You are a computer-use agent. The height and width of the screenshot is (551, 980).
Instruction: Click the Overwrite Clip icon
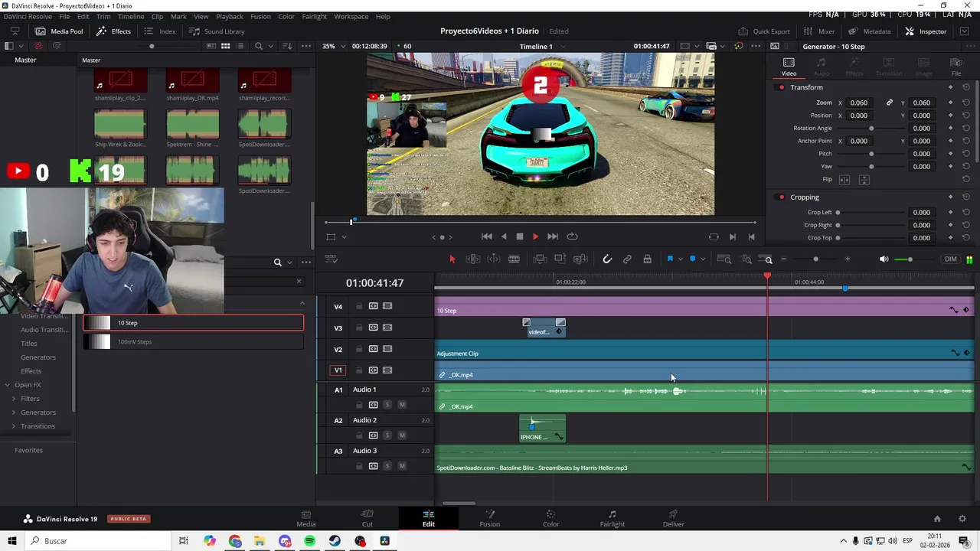click(560, 259)
